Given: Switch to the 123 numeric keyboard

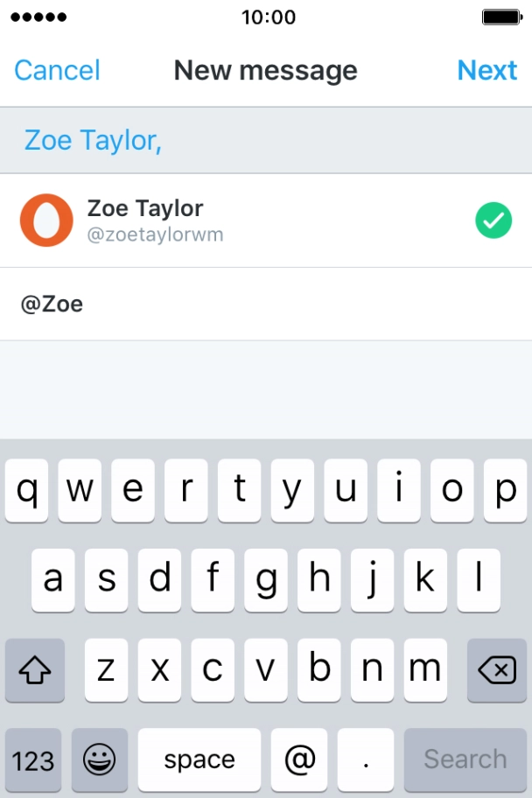Looking at the screenshot, I should point(33,759).
